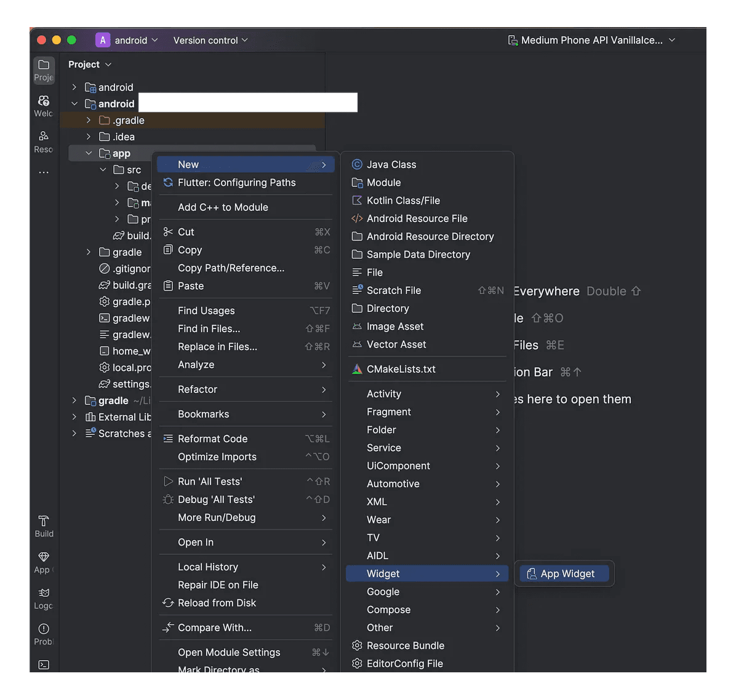The height and width of the screenshot is (700, 736).
Task: Expand the .idea folder
Action: pos(89,137)
